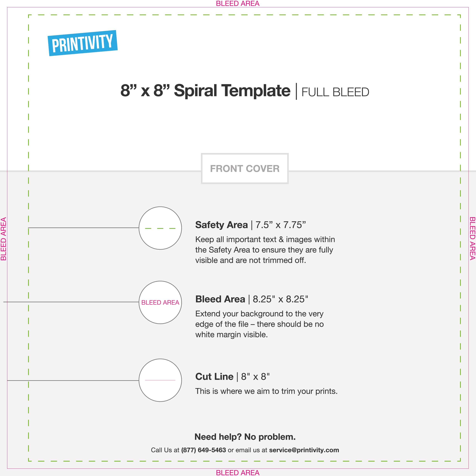This screenshot has width=476, height=476.
Task: Click 'This is where we aim to trim' text
Action: [x=266, y=391]
